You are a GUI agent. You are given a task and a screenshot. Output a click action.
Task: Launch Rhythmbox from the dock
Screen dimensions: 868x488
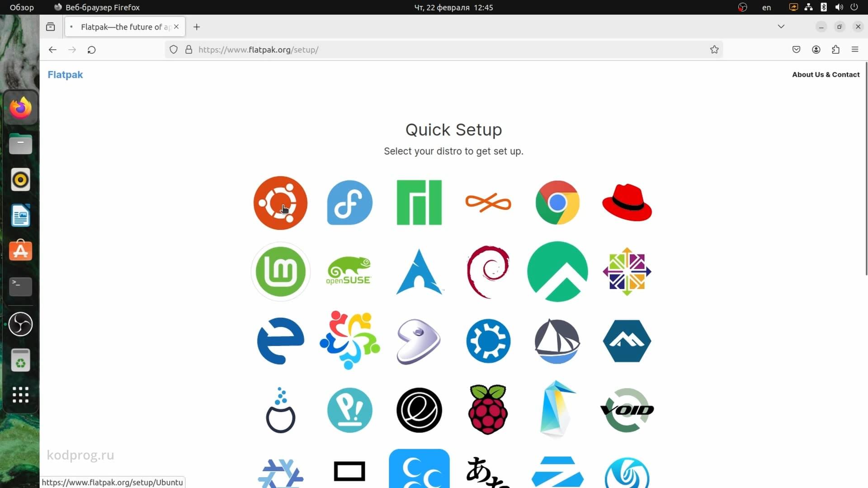[21, 180]
